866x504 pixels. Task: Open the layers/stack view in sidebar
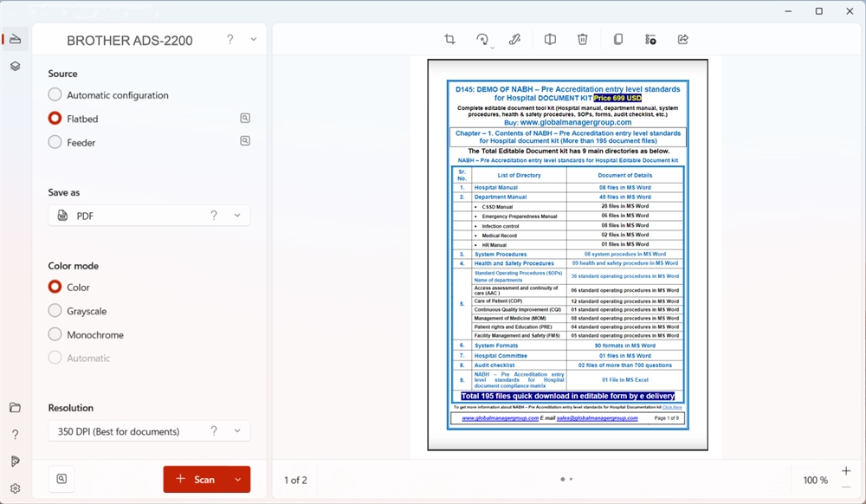pyautogui.click(x=16, y=66)
